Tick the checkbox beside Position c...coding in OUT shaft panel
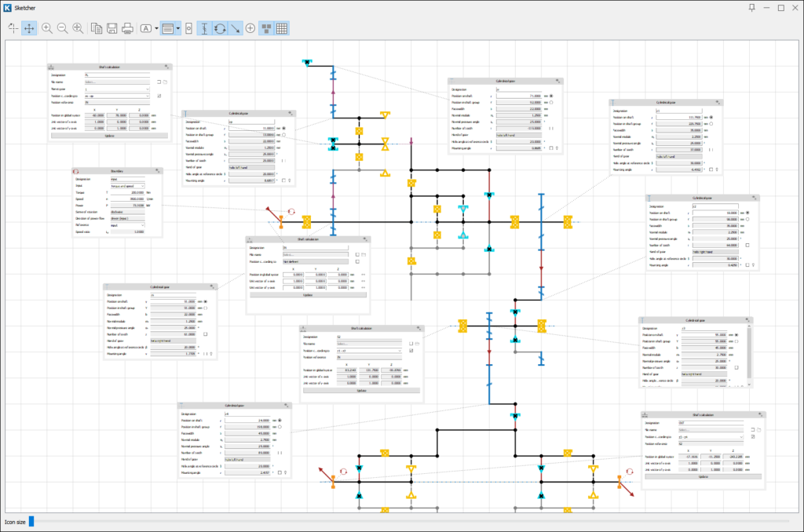The image size is (804, 532). click(754, 437)
